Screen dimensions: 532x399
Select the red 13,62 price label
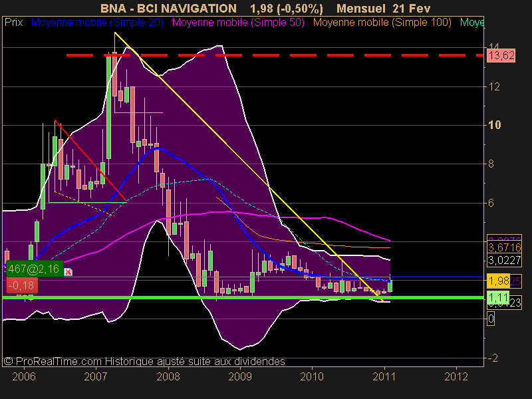click(x=501, y=55)
